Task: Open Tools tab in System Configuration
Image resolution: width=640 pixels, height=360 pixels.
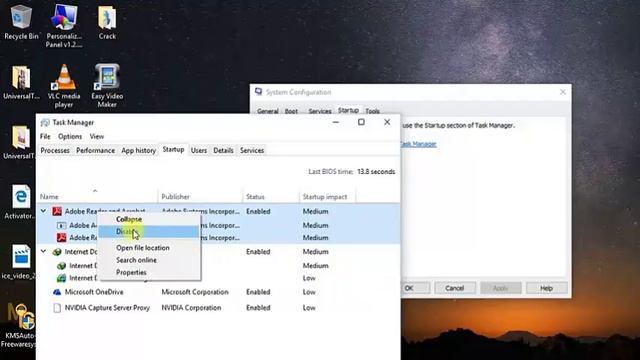Action: (372, 111)
